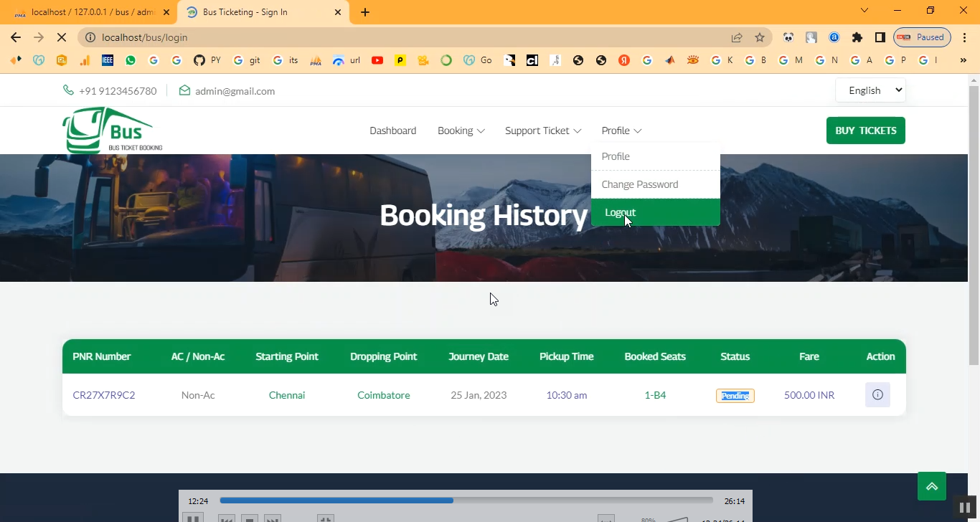Open the Dashboard link
Viewport: 980px width, 522px height.
[392, 130]
